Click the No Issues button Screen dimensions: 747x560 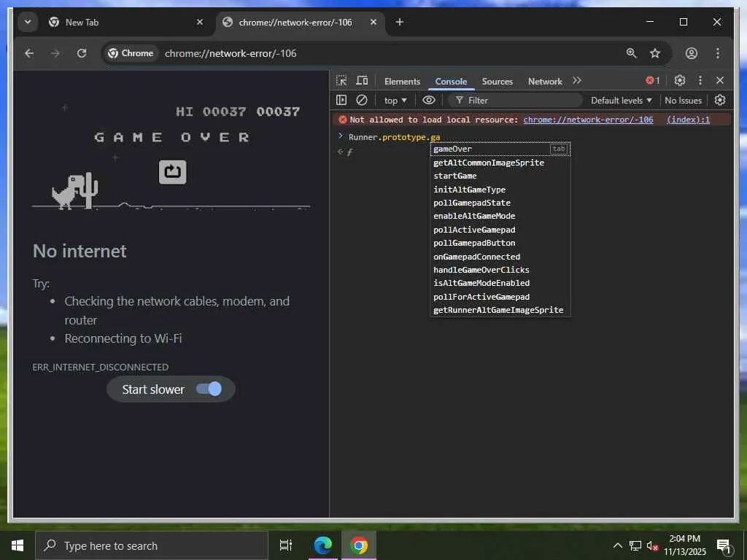pos(683,101)
